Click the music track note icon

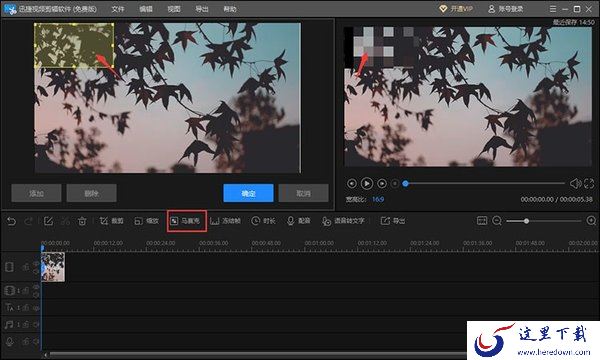[x=9, y=324]
